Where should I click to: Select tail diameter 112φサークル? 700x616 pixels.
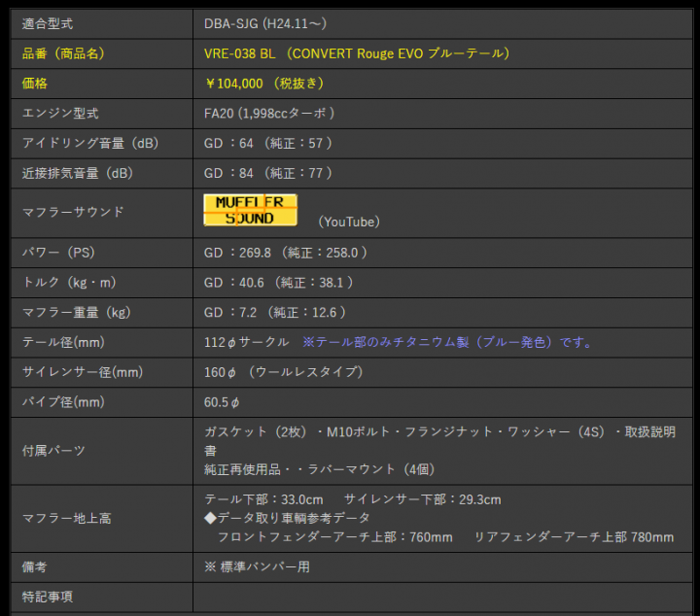click(246, 343)
